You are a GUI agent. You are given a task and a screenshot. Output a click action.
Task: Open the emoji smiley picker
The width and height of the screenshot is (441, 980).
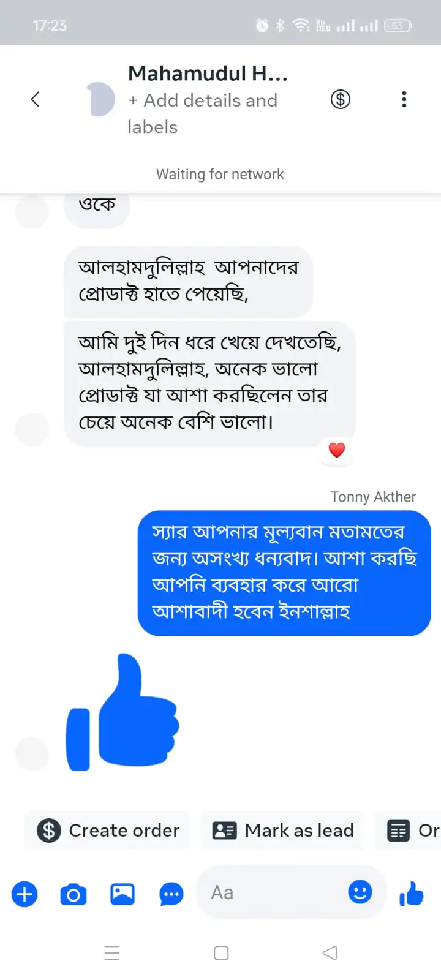pyautogui.click(x=360, y=892)
